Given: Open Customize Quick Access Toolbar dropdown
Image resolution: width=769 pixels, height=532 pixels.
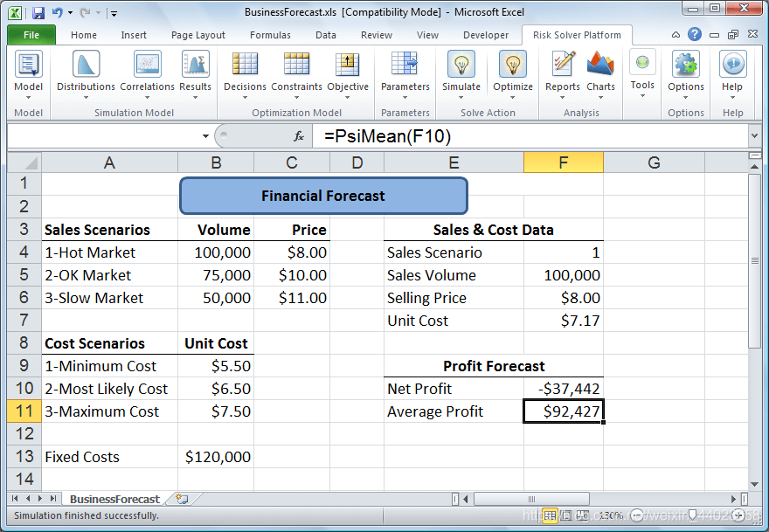Looking at the screenshot, I should [114, 13].
